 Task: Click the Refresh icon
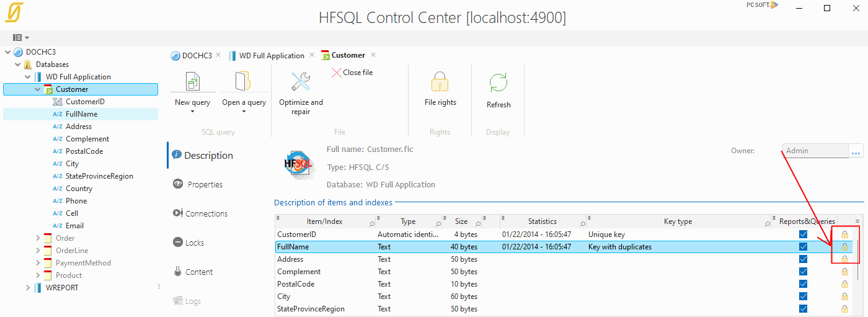coord(498,83)
